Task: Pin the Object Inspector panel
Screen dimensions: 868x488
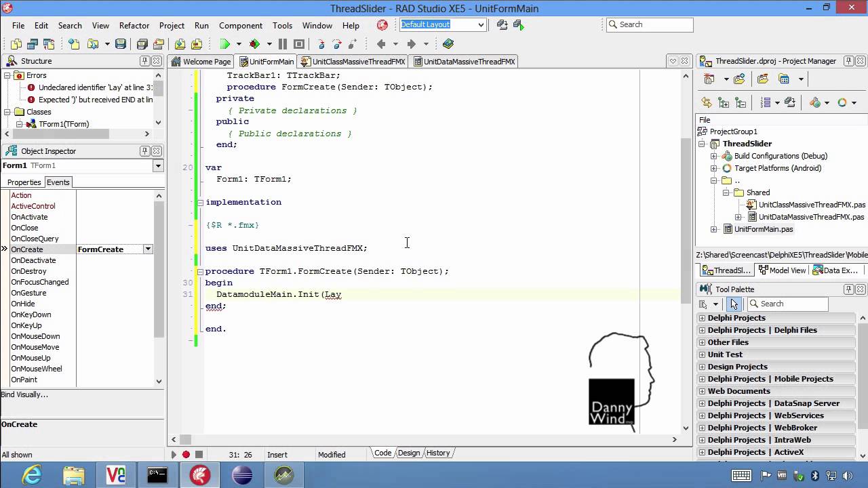Action: pyautogui.click(x=144, y=151)
